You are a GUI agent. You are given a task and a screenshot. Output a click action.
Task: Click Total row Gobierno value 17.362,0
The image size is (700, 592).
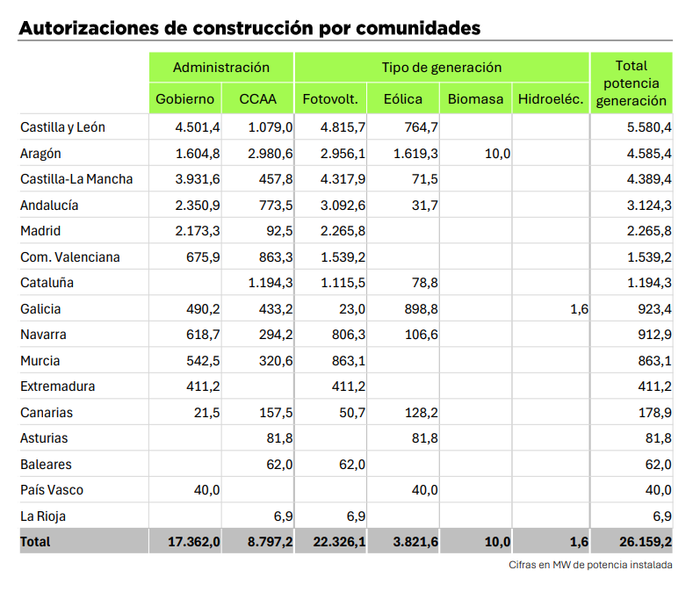pos(194,542)
